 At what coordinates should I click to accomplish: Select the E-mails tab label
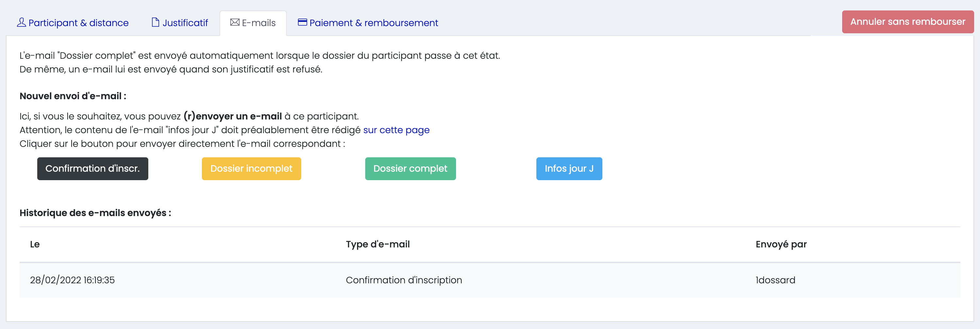259,23
